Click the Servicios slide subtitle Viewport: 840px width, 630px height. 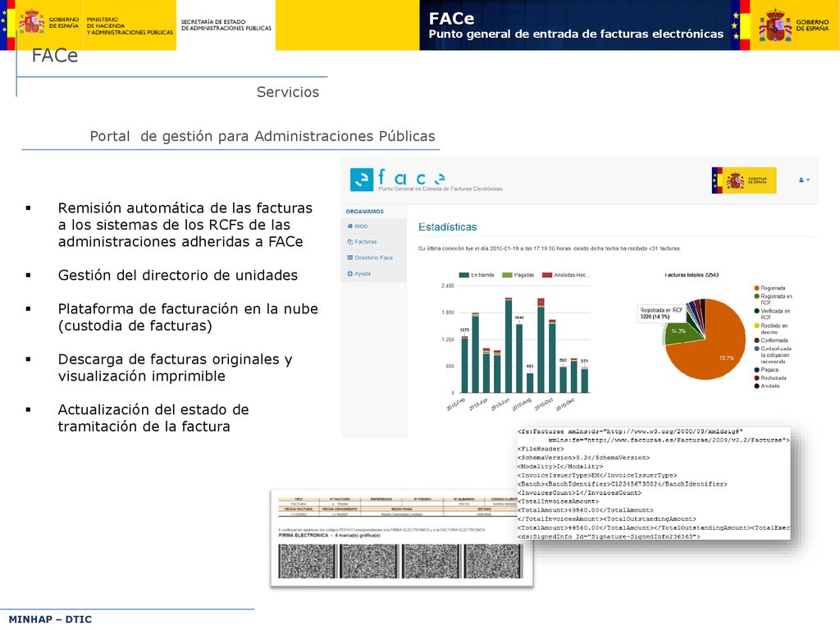(288, 92)
